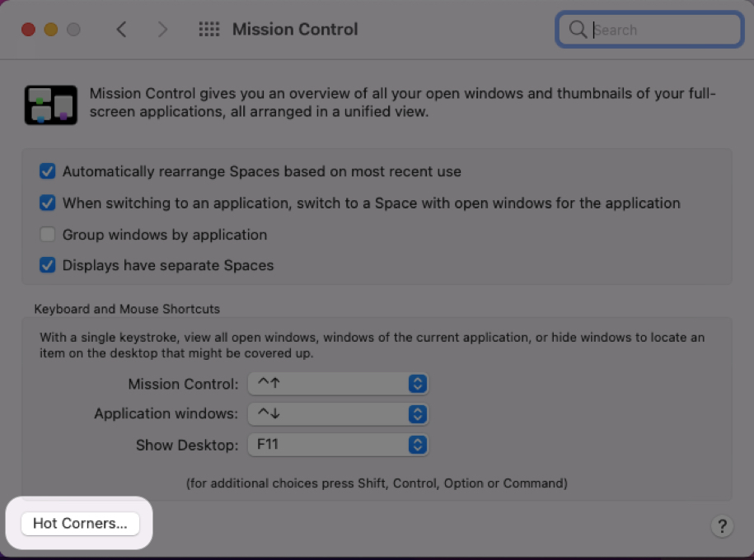Image resolution: width=754 pixels, height=560 pixels.
Task: Close the Mission Control window
Action: pos(28,30)
